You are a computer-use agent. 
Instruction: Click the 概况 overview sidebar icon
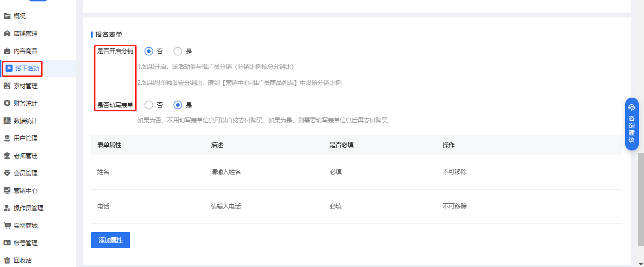pyautogui.click(x=7, y=16)
